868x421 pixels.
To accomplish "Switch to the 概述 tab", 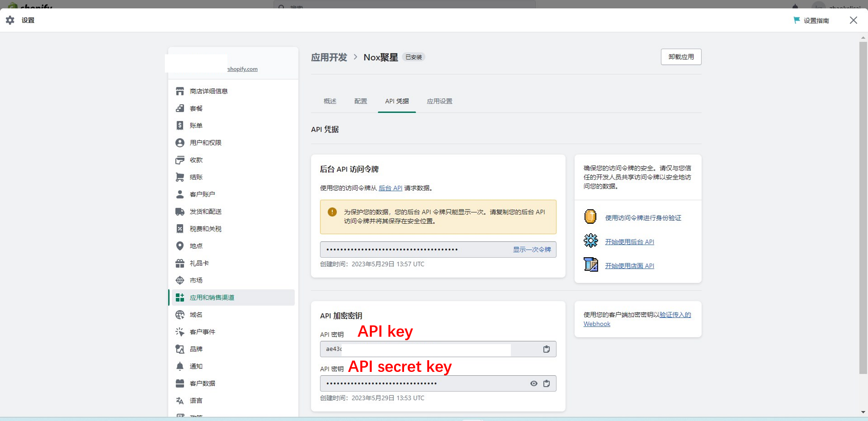I will tap(329, 101).
